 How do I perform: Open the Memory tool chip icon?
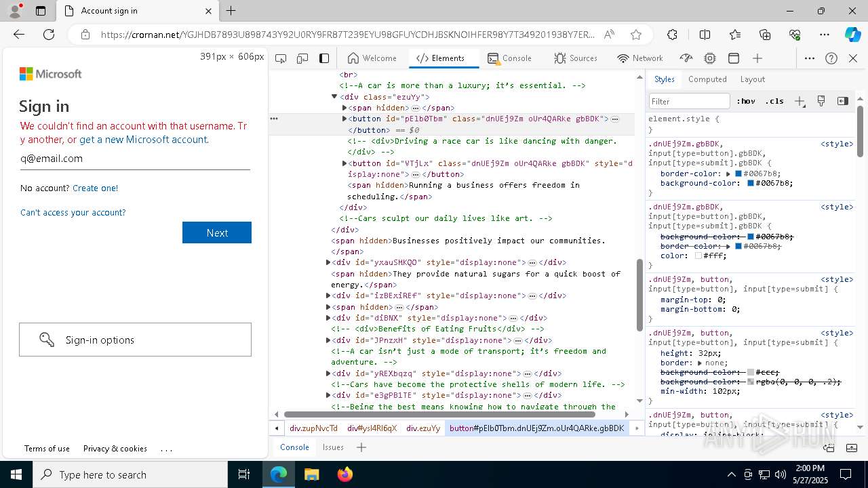click(x=710, y=58)
